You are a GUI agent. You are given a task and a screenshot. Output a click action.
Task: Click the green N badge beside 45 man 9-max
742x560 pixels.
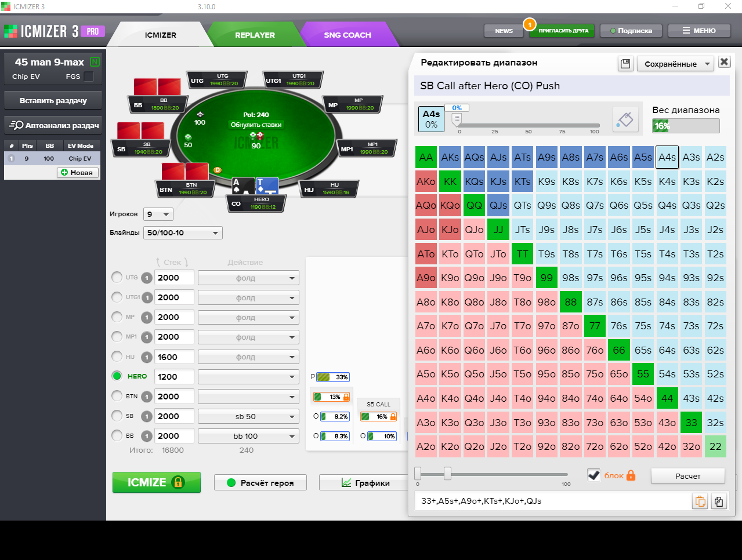pyautogui.click(x=95, y=61)
